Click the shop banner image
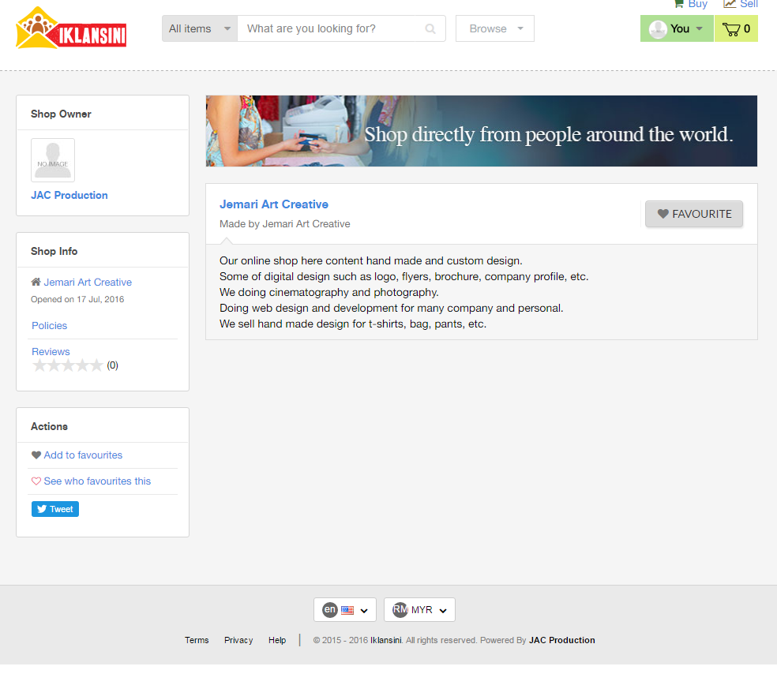Screen dimensions: 777x700 (481, 131)
